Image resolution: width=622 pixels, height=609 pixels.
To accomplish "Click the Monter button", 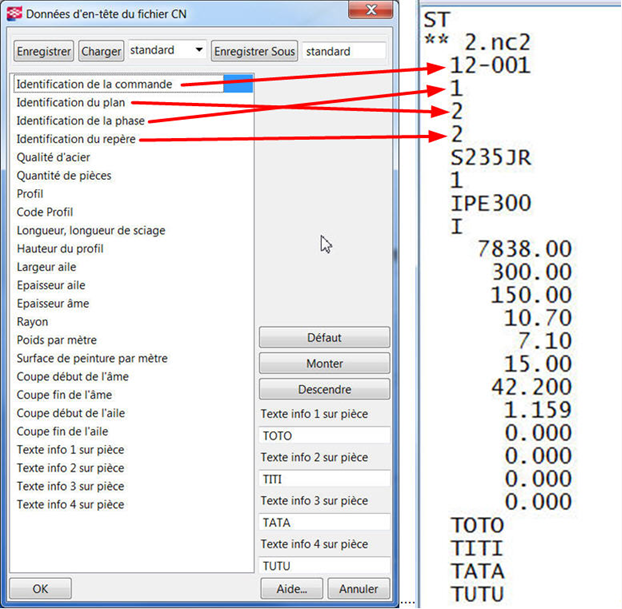I will [x=324, y=363].
